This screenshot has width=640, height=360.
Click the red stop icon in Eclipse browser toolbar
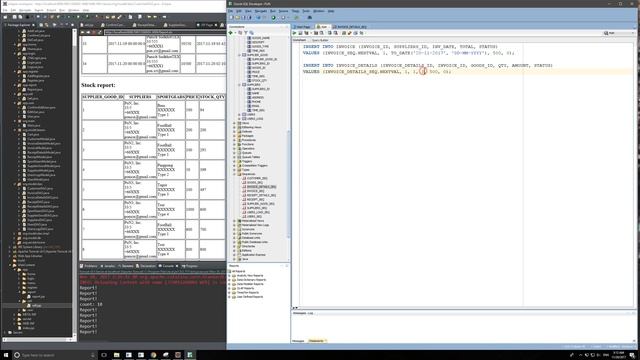pyautogui.click(x=94, y=32)
